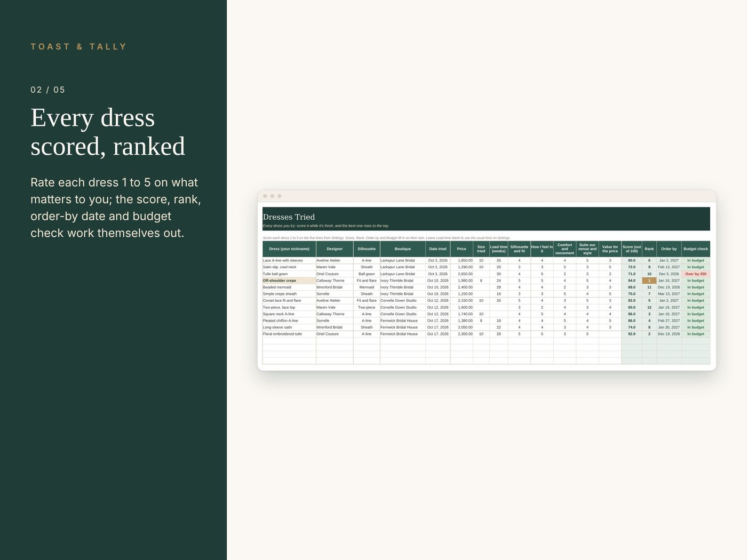Click the 'Tulle ball gown' cell
Viewport: 747px width, 560px height.
[x=289, y=274]
